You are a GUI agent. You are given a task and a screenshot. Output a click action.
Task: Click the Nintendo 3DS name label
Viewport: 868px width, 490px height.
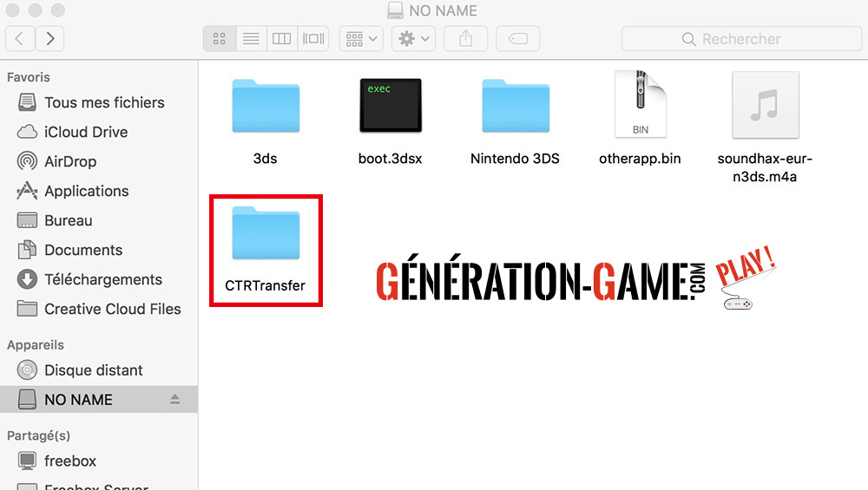[x=515, y=159]
